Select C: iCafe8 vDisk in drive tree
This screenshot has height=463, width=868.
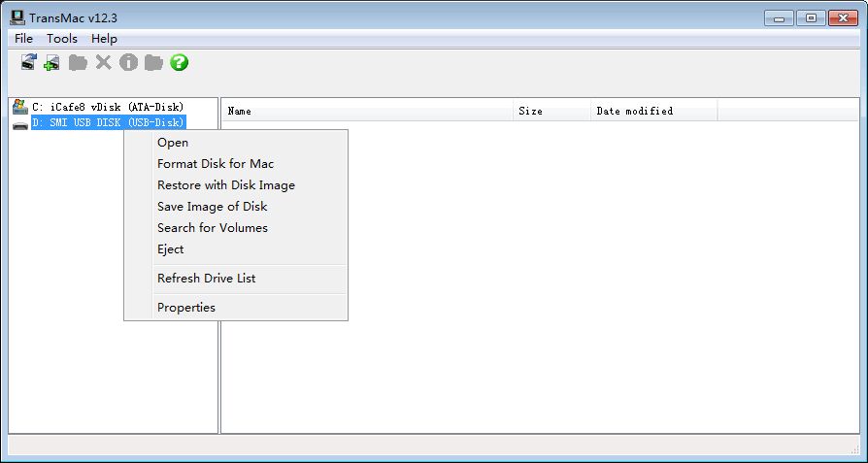[108, 107]
